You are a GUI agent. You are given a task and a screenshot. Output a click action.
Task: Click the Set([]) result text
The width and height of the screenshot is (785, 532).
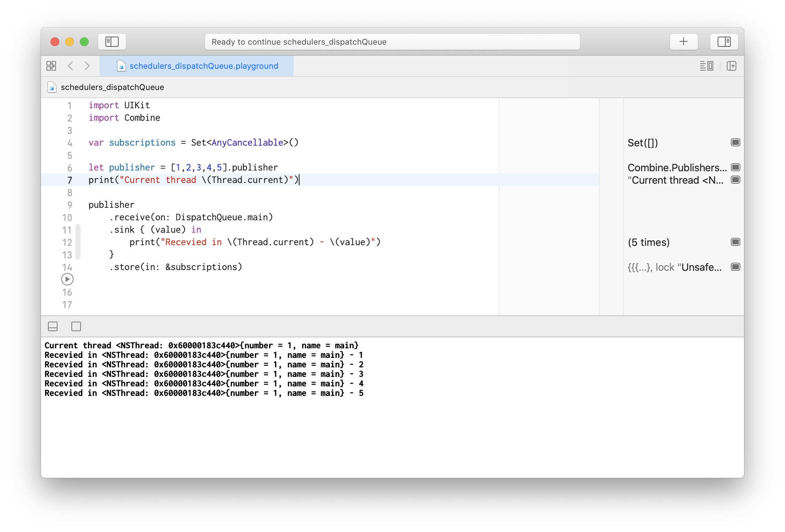(643, 143)
